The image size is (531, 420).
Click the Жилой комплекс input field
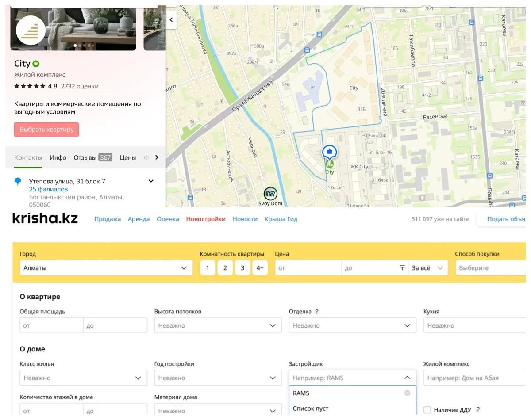click(x=473, y=378)
